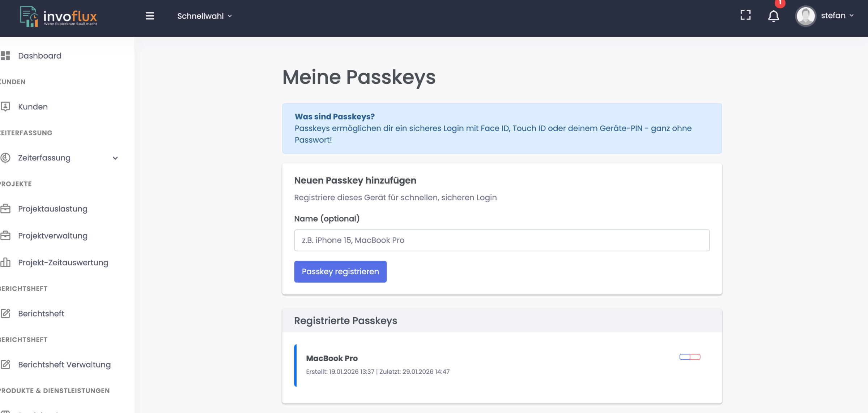Click the Passkey registrieren button

[x=340, y=272]
